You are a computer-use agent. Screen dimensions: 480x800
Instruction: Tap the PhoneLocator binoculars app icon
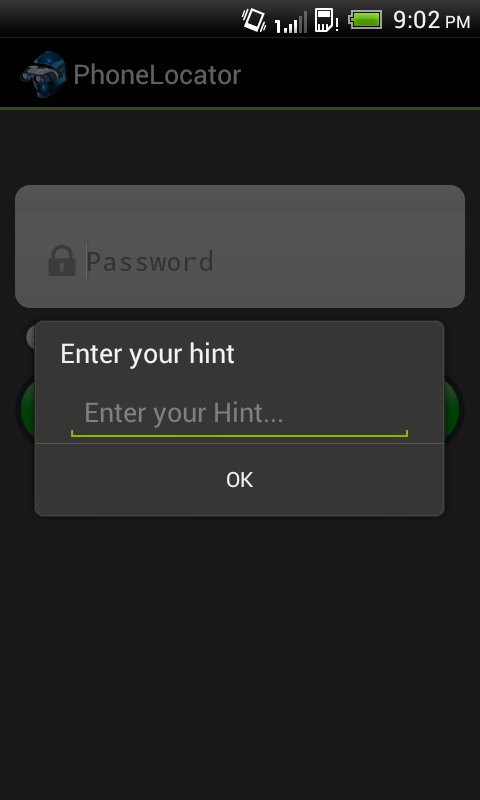(x=43, y=74)
